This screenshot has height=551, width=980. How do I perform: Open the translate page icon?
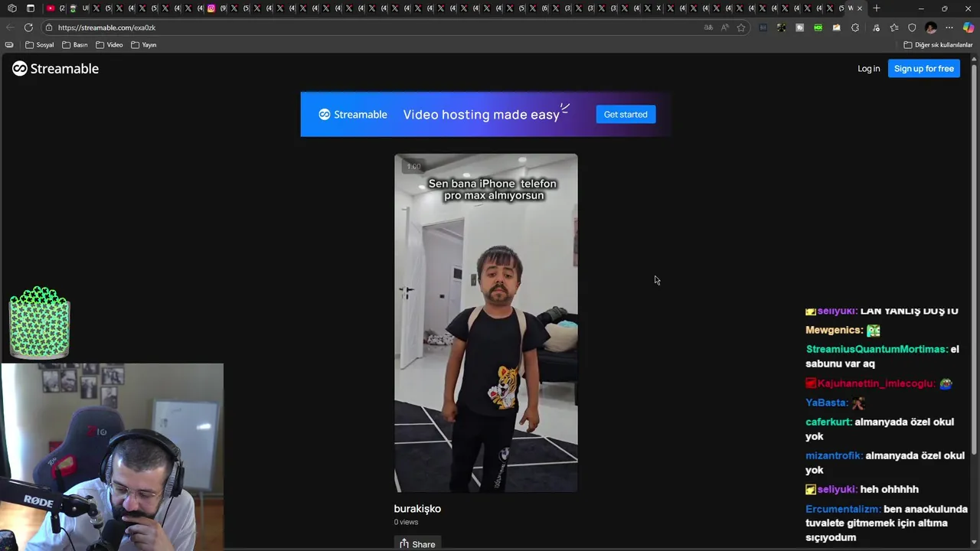click(708, 28)
